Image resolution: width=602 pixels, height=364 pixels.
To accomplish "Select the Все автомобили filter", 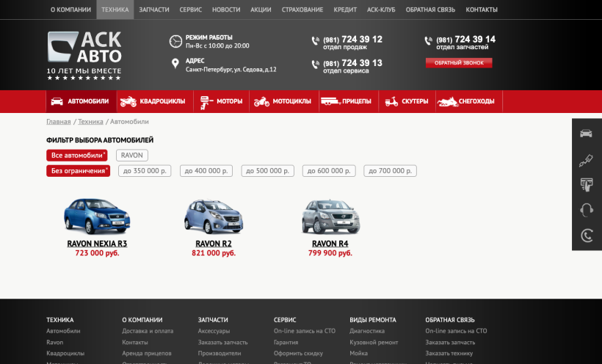I will [77, 155].
